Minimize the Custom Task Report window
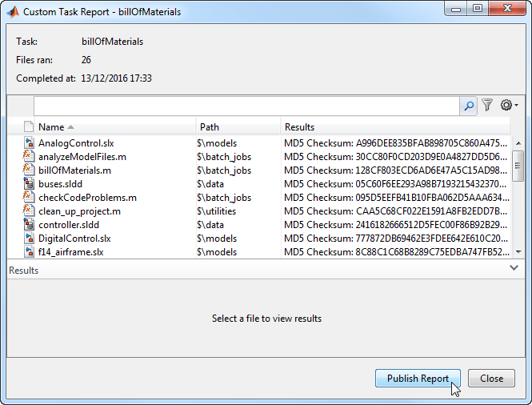Screen dimensions: 532x405 [456, 9]
